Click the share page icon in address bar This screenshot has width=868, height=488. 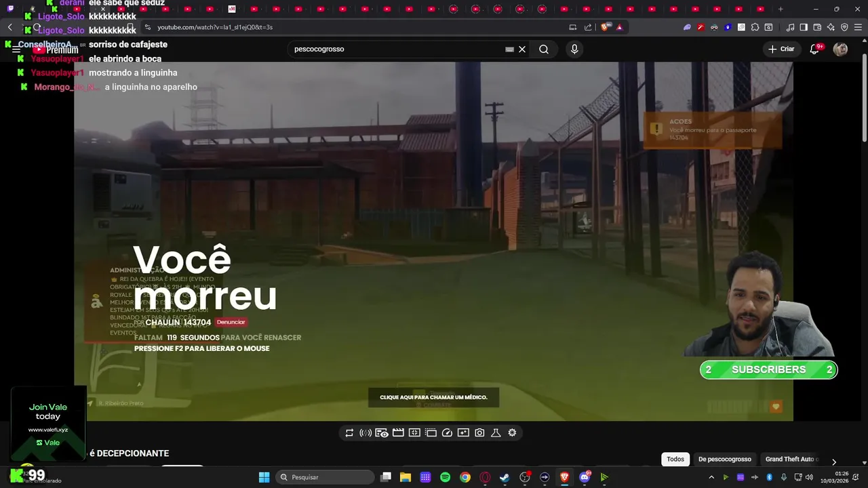(x=588, y=27)
